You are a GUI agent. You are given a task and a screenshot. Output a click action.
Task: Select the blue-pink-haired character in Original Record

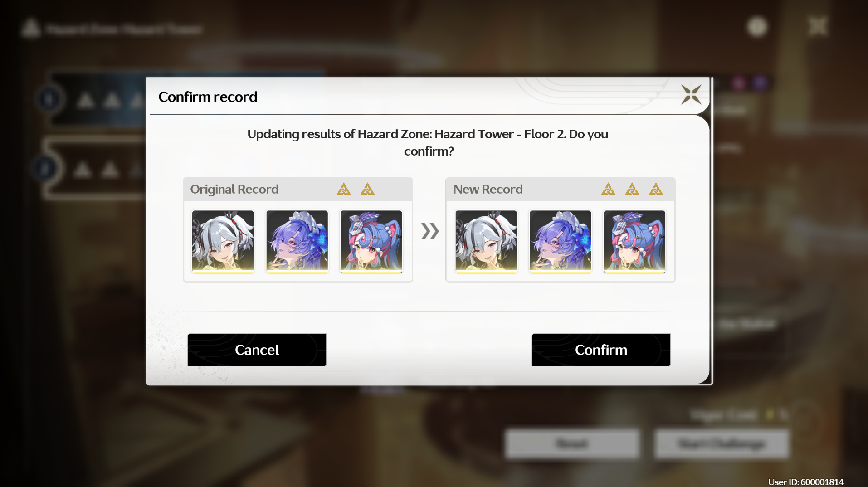coord(371,241)
